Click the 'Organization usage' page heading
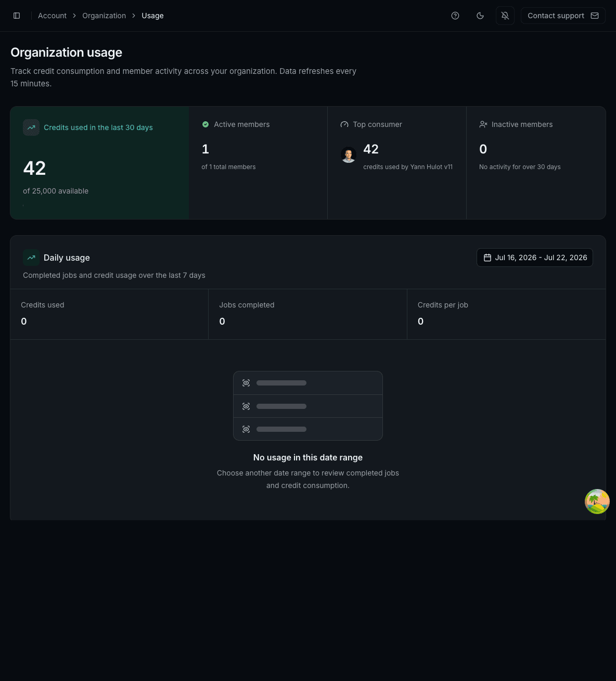 pos(67,53)
